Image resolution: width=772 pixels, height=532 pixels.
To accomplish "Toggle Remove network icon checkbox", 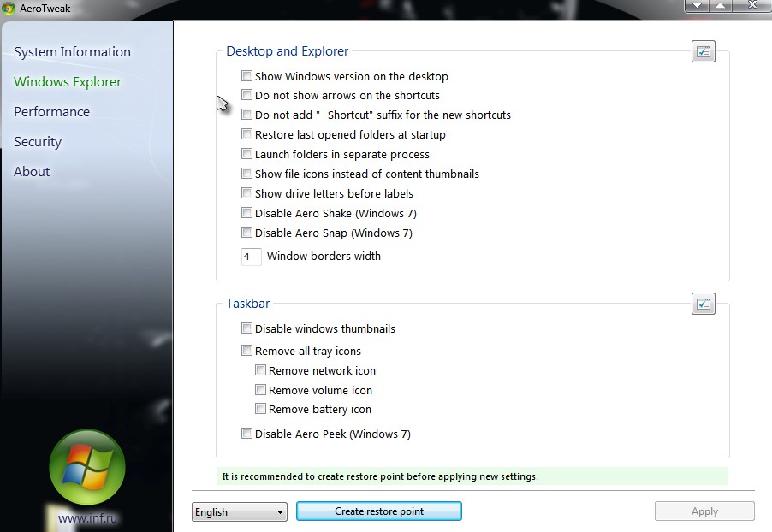I will point(260,370).
